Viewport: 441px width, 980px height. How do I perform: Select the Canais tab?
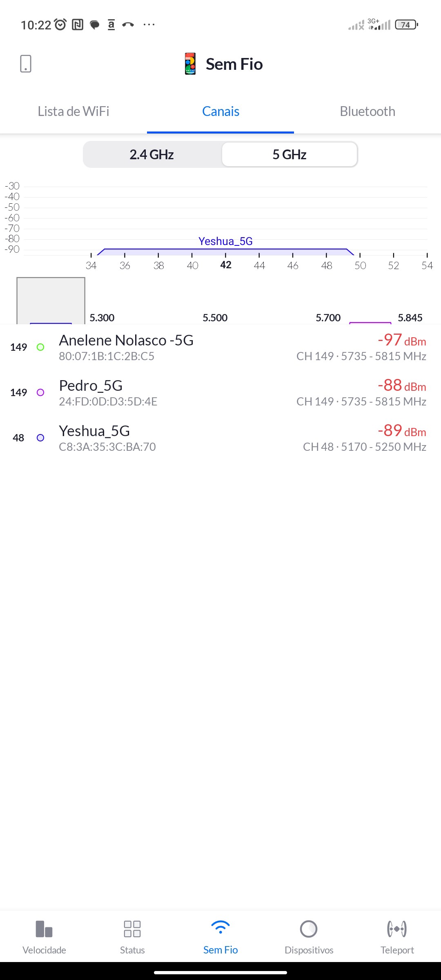pyautogui.click(x=220, y=111)
